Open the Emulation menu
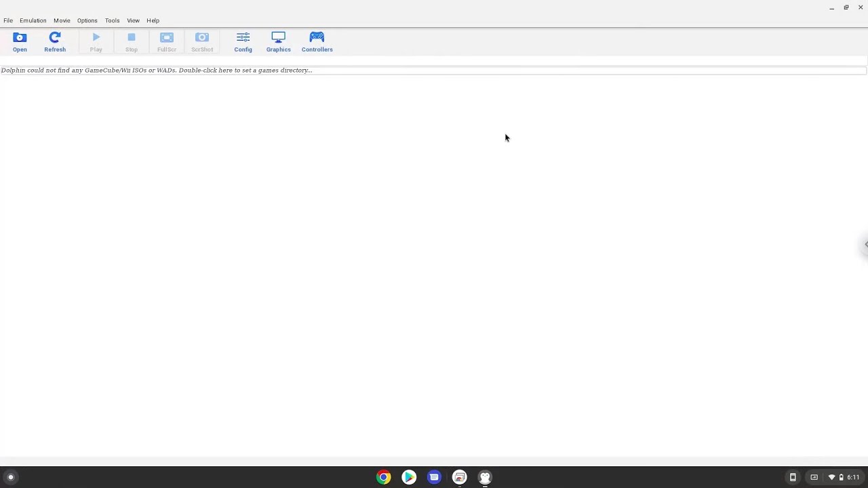Image resolution: width=868 pixels, height=488 pixels. 33,20
